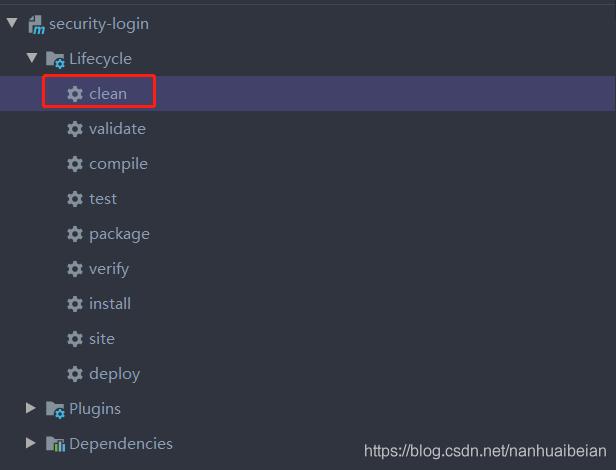Expand the Dependencies node arrow
Screen dimensions: 616x470
coord(31,443)
